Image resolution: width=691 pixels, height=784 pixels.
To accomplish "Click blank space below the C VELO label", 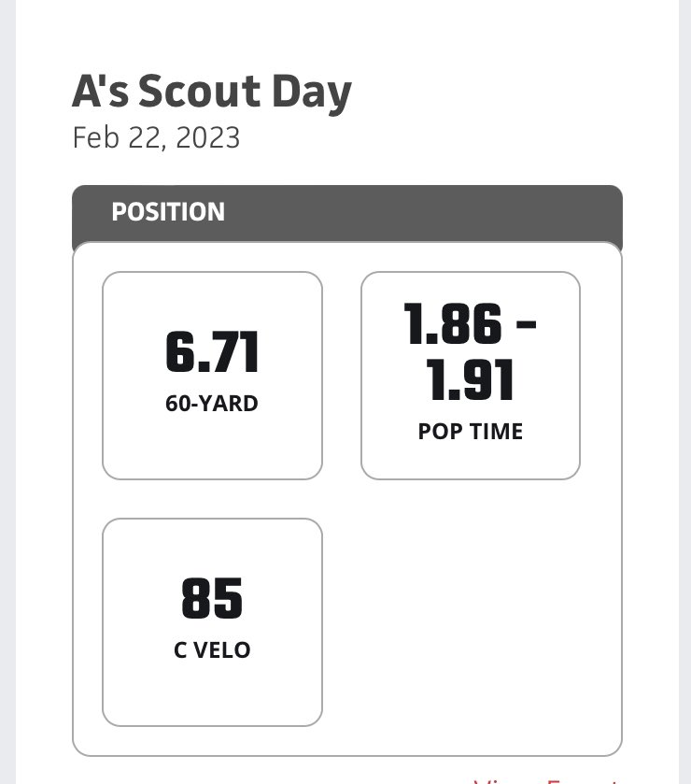I will [x=212, y=691].
